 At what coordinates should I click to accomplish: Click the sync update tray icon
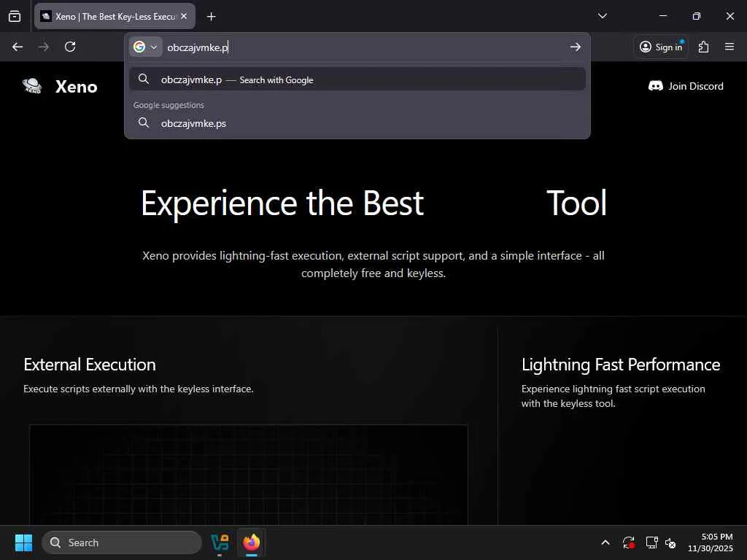click(x=628, y=542)
